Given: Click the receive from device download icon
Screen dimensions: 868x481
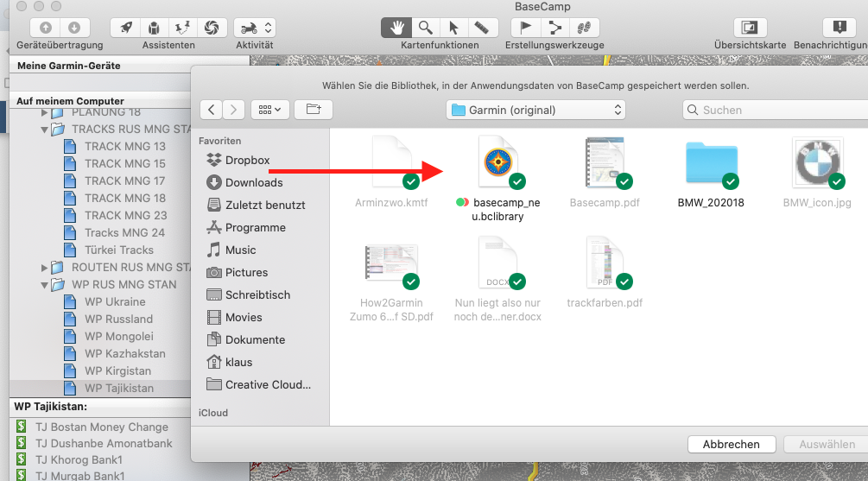Looking at the screenshot, I should [74, 28].
